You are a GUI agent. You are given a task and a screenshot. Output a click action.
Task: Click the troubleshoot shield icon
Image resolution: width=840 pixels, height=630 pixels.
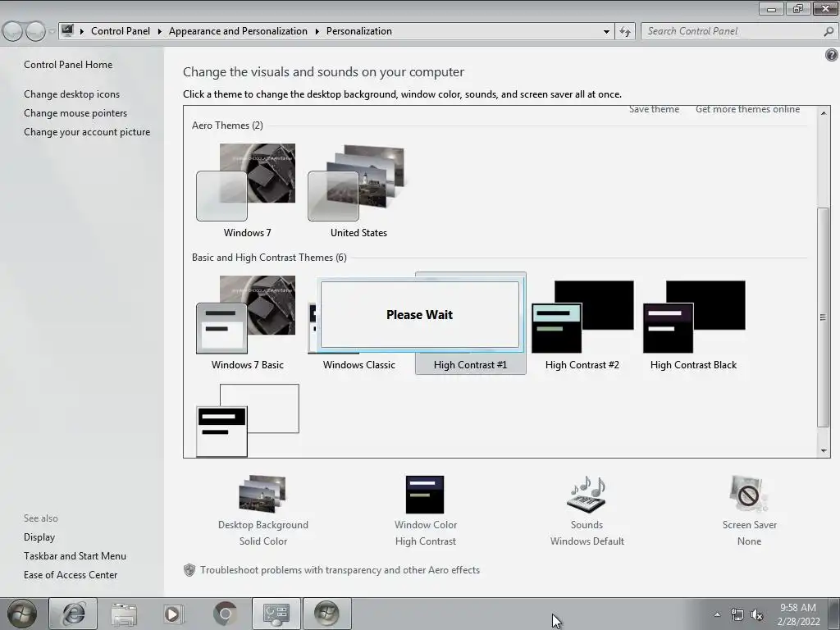coord(189,570)
